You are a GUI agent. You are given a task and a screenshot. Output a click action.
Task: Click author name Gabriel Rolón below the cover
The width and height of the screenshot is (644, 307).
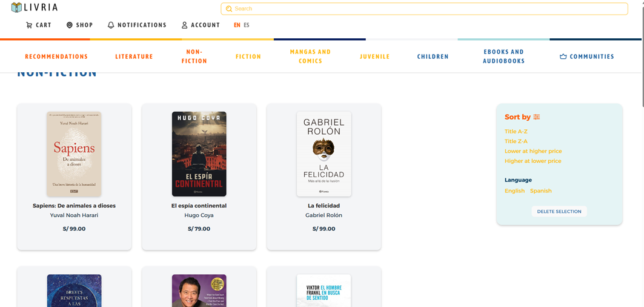pyautogui.click(x=324, y=215)
